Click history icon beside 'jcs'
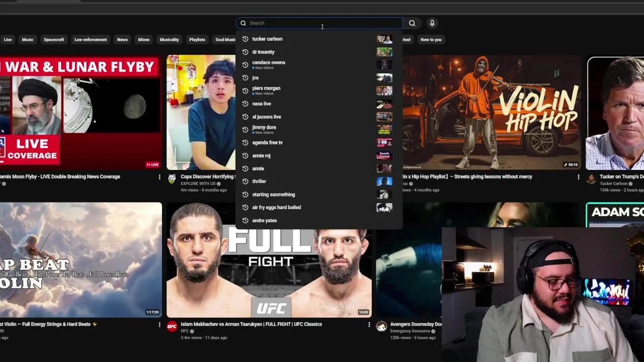Screen dimensions: 644x362 click(245, 78)
